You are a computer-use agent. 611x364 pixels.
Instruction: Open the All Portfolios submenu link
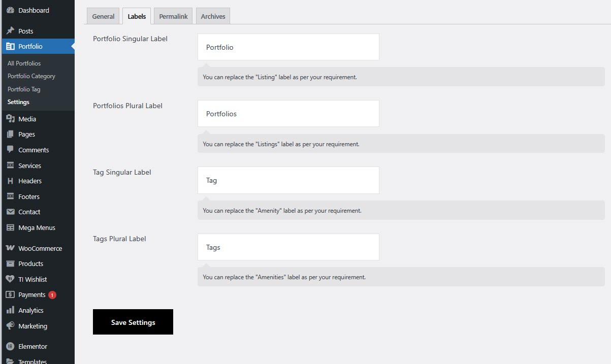pos(24,63)
